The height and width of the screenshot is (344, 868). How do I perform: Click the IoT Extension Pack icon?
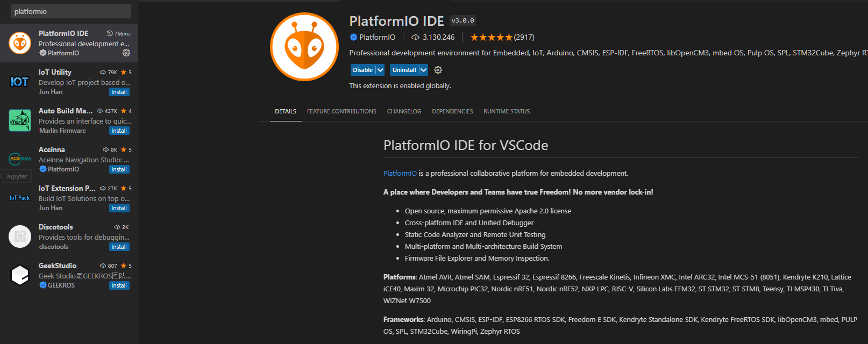click(20, 198)
